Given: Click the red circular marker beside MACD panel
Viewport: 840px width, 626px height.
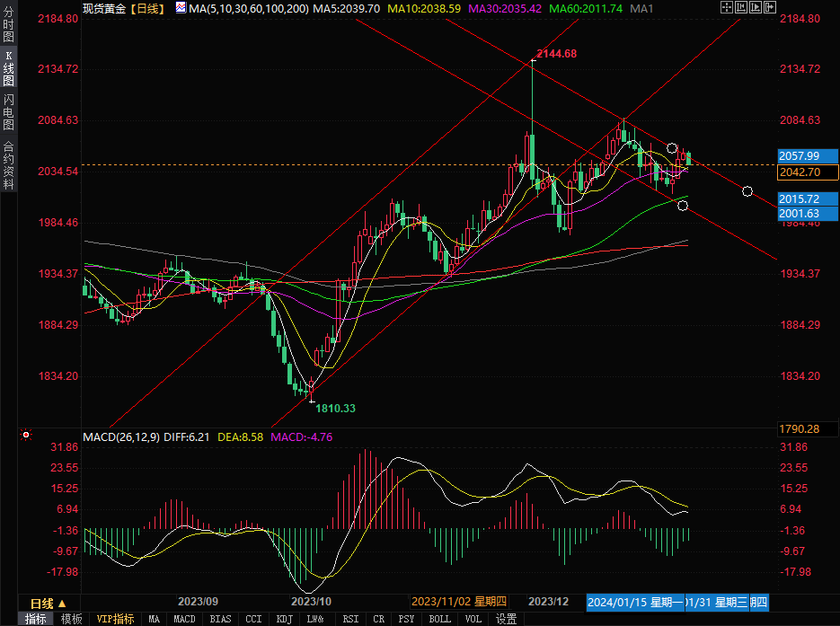Looking at the screenshot, I should pyautogui.click(x=26, y=436).
